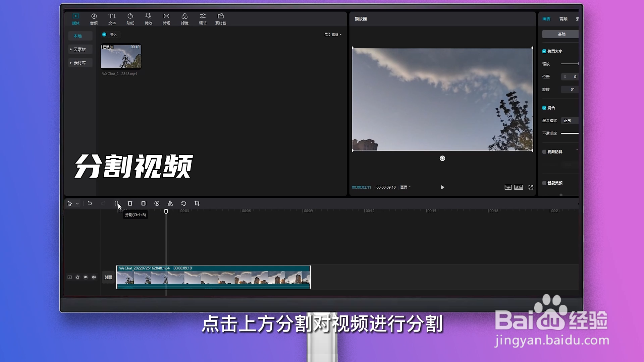Toggle track visibility with the eye icon

pyautogui.click(x=86, y=277)
